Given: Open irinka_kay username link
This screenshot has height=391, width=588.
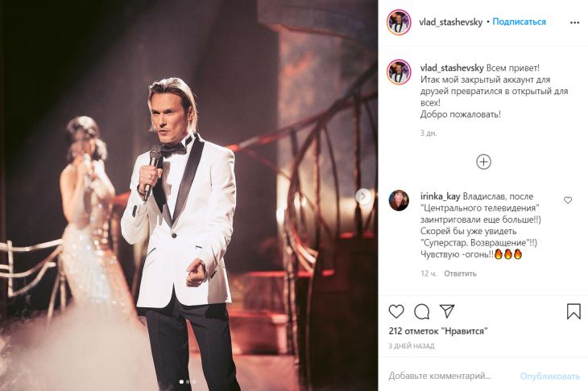Looking at the screenshot, I should (440, 196).
